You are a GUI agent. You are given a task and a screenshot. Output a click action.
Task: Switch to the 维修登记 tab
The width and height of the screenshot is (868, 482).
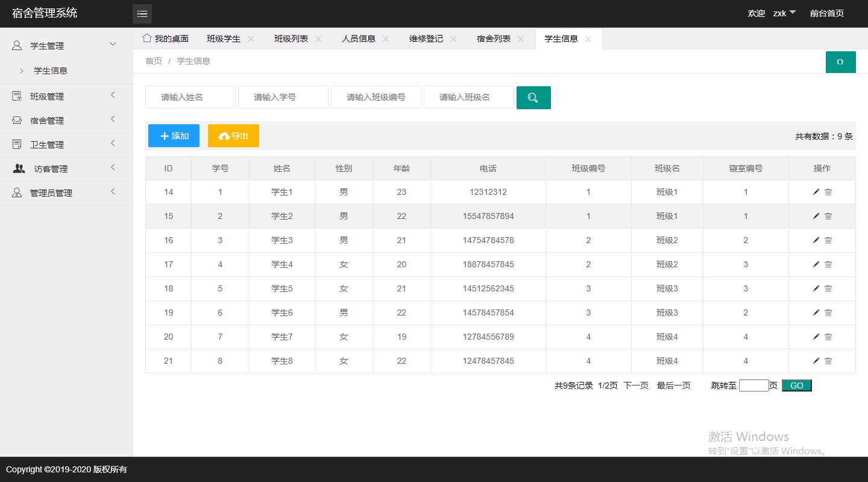(x=426, y=38)
